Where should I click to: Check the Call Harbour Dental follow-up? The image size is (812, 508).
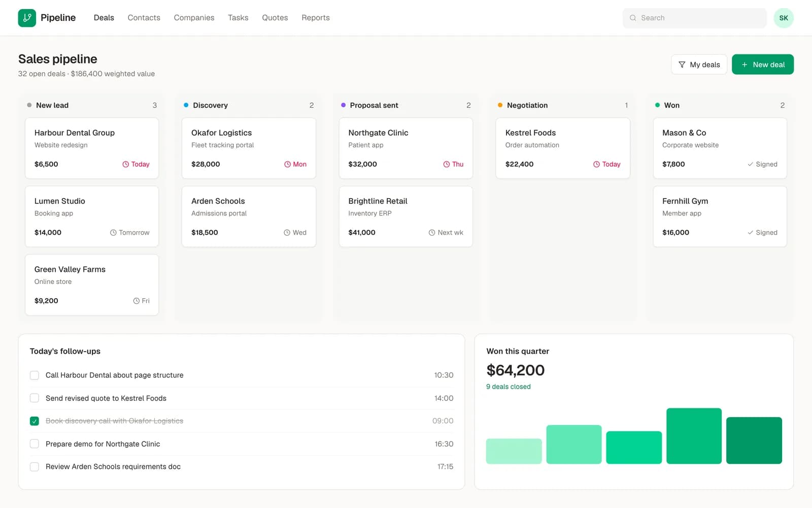(x=35, y=375)
